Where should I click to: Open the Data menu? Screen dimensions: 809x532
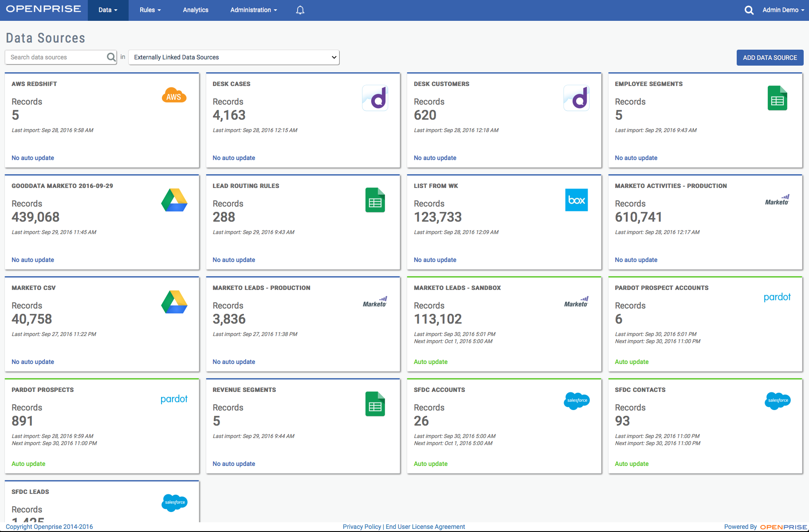(108, 10)
